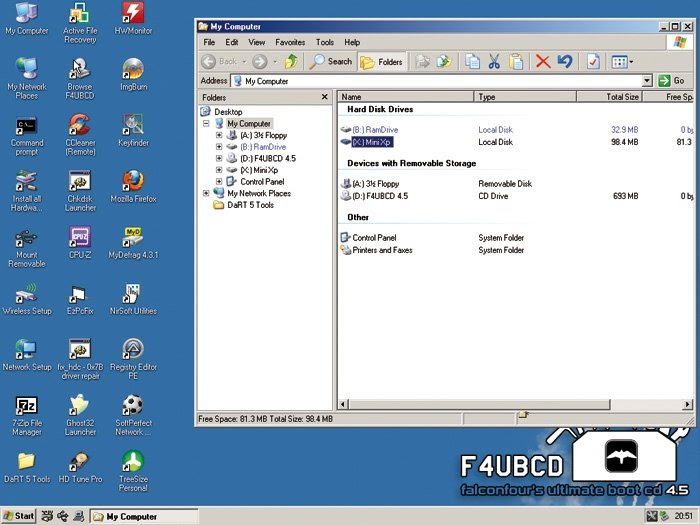Expand the (X:) MiniXp tree node

(219, 170)
